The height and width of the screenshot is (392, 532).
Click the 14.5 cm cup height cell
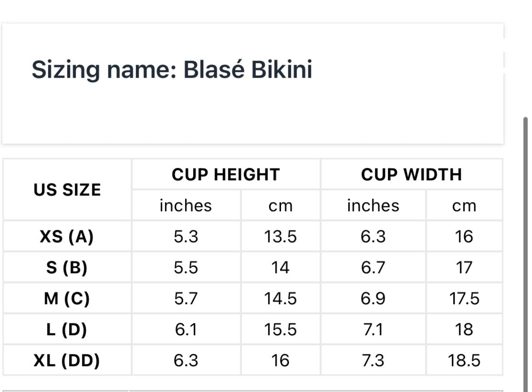280,298
